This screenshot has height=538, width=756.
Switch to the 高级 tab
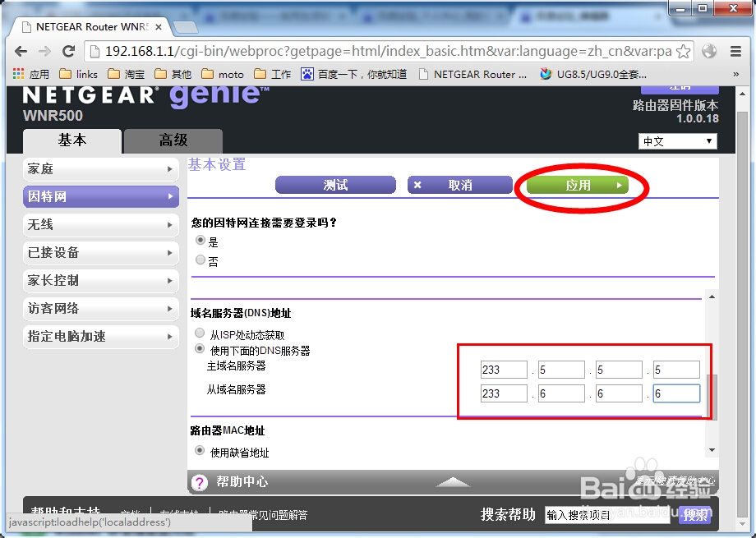[173, 140]
